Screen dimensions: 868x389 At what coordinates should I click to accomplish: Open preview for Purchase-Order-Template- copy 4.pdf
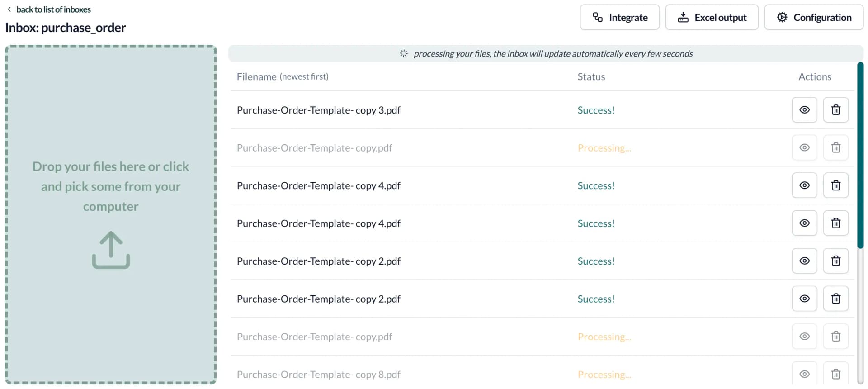tap(804, 185)
